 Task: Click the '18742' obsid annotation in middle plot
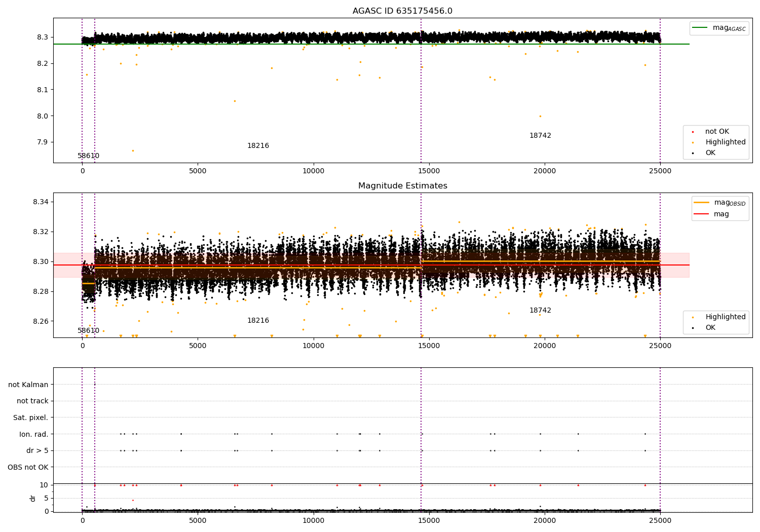[540, 311]
